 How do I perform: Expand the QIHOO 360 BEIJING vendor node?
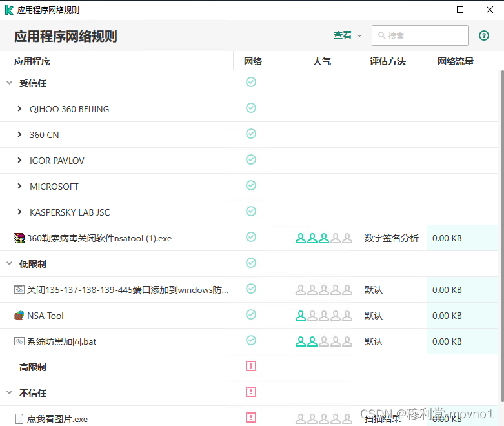click(19, 108)
